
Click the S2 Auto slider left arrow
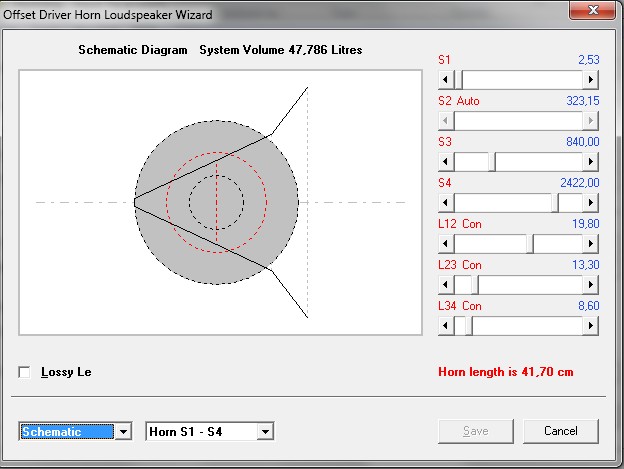click(446, 121)
